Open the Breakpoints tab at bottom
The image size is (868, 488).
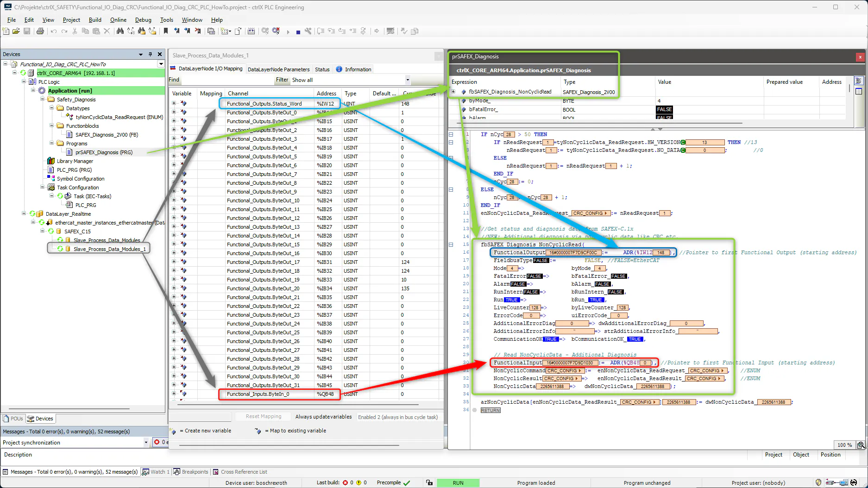(x=191, y=472)
